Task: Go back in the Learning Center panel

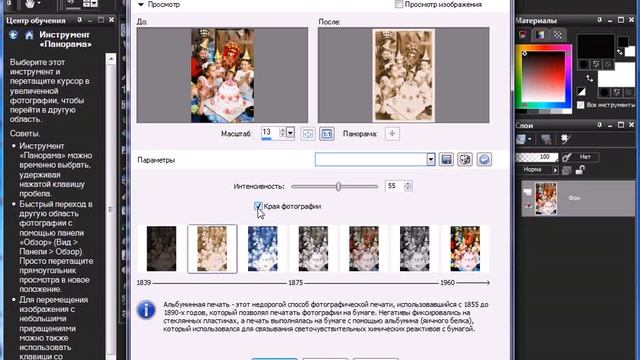Action: [13, 35]
